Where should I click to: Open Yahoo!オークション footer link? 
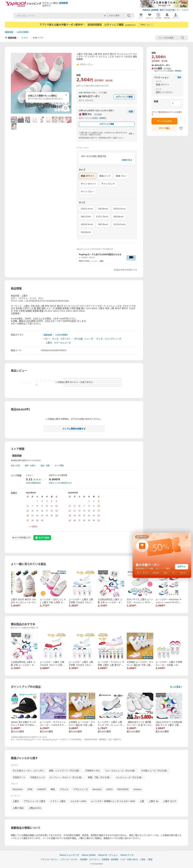point(108,855)
